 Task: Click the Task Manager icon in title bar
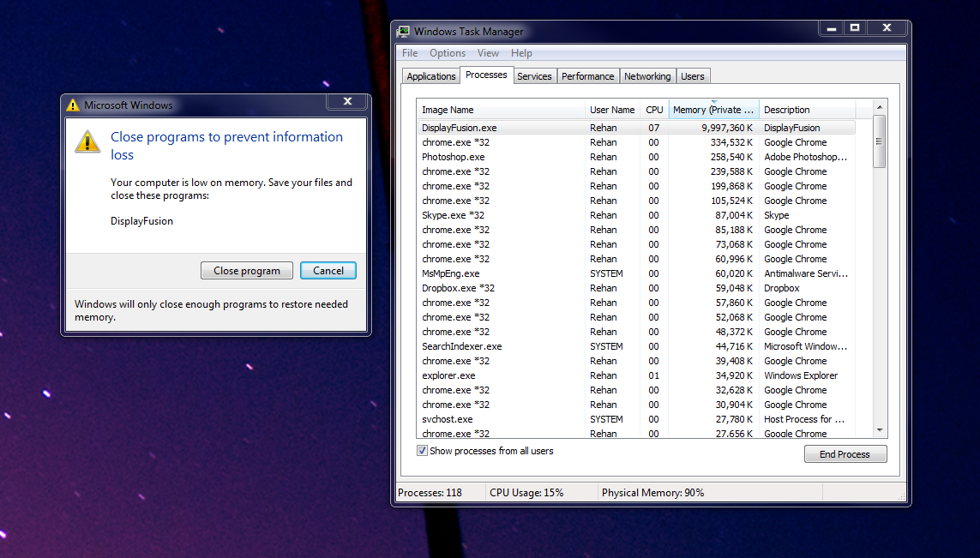pos(403,32)
